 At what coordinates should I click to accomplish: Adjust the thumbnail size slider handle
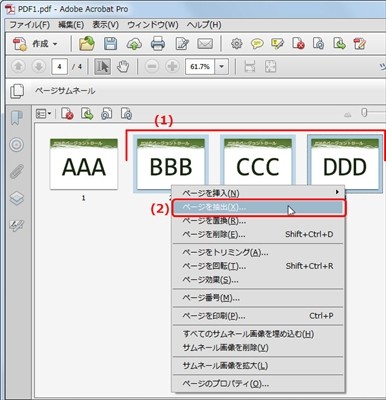click(x=364, y=113)
